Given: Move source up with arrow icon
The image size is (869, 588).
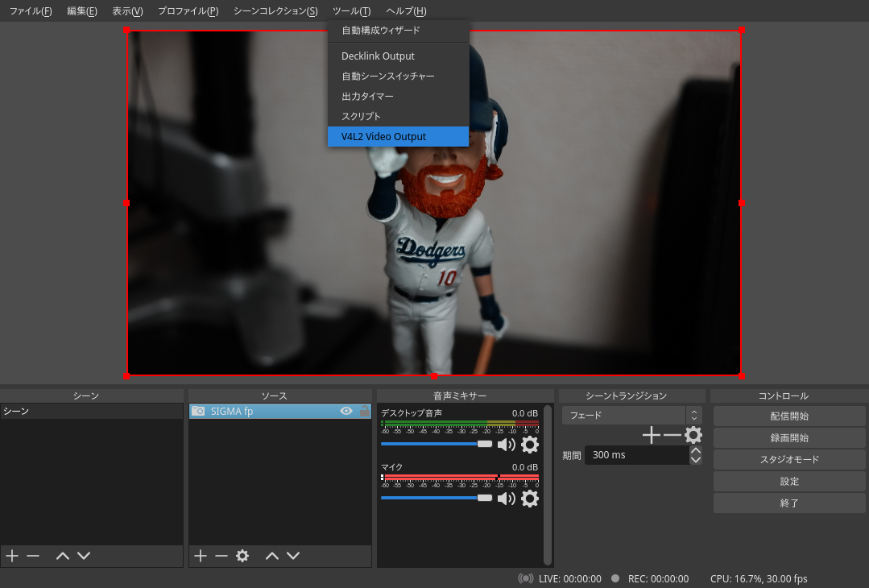Looking at the screenshot, I should [272, 555].
